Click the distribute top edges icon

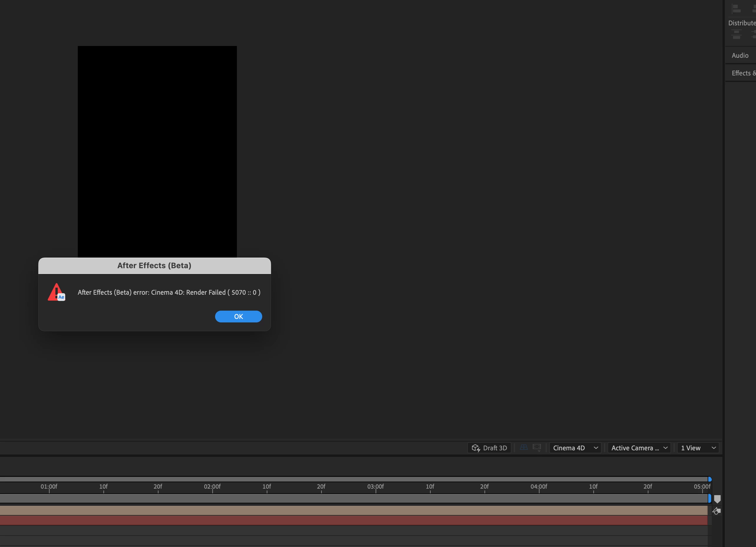(x=736, y=34)
